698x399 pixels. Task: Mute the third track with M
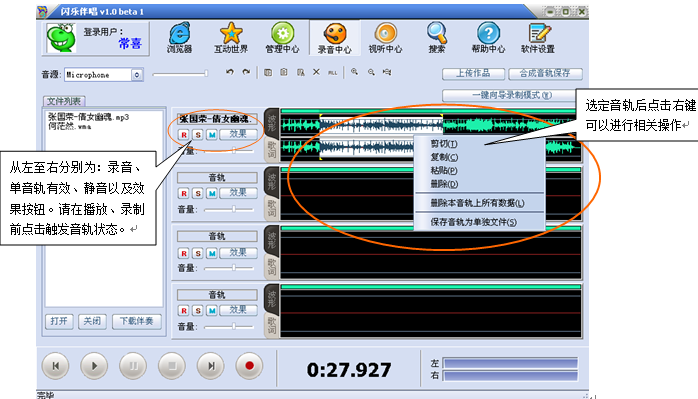212,253
